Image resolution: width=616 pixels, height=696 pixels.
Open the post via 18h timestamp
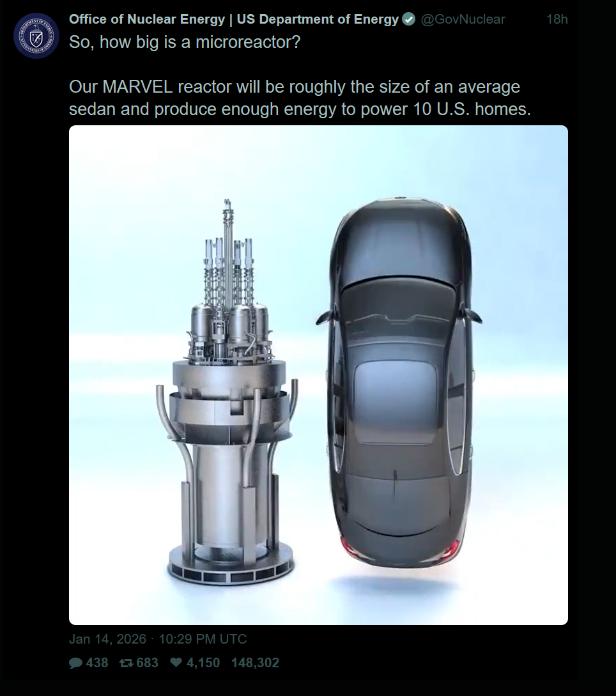[557, 20]
